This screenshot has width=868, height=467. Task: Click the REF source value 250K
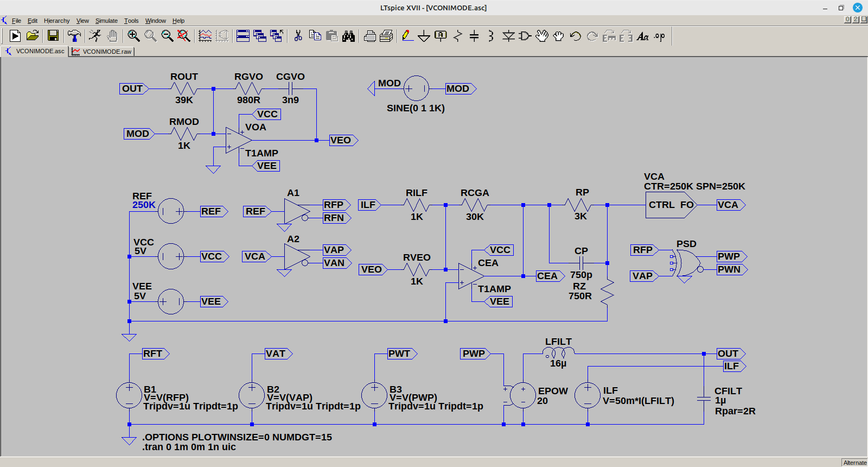pos(144,205)
